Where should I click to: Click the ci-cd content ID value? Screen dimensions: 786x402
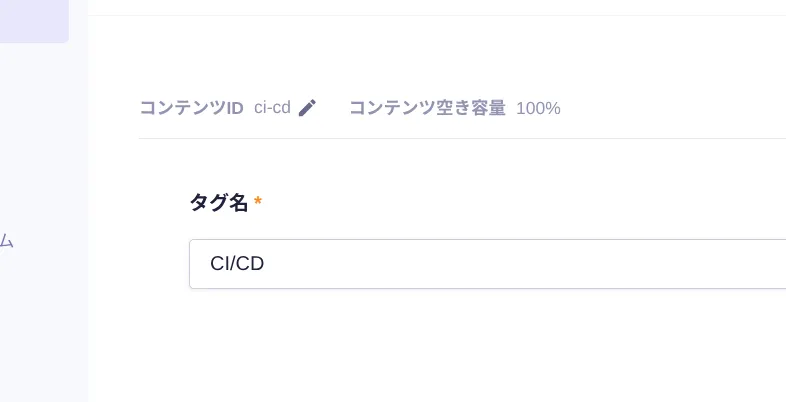tap(272, 108)
